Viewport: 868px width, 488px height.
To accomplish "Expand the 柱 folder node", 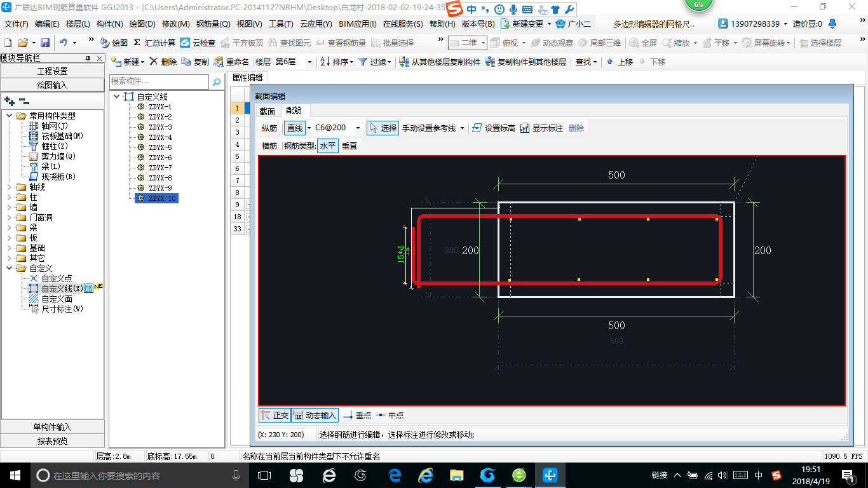I will (x=10, y=197).
